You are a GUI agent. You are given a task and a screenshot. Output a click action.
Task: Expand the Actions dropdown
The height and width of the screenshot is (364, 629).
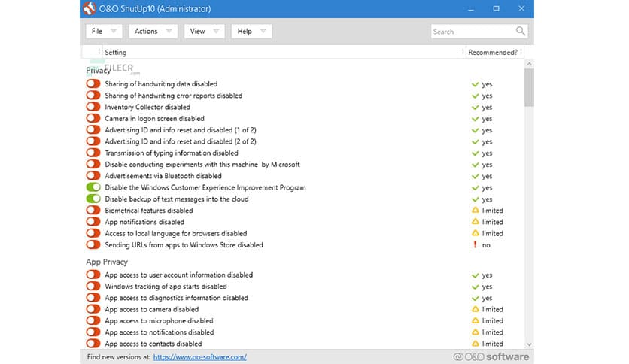tap(153, 32)
